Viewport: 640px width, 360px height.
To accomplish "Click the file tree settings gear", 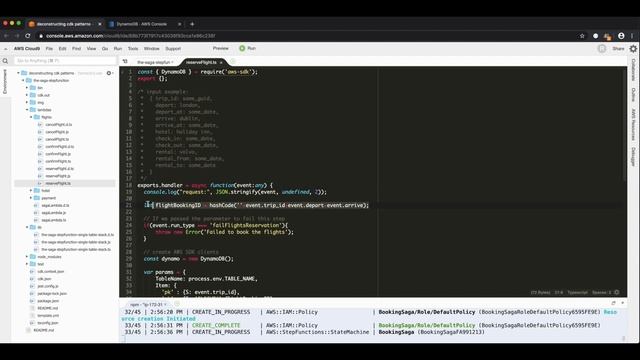I will point(109,73).
